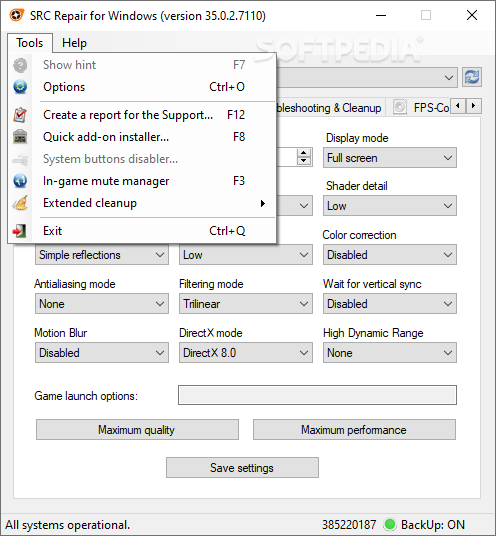Viewport: 496px width, 536px height.
Task: Click the refresh game list icon button
Action: [x=472, y=77]
